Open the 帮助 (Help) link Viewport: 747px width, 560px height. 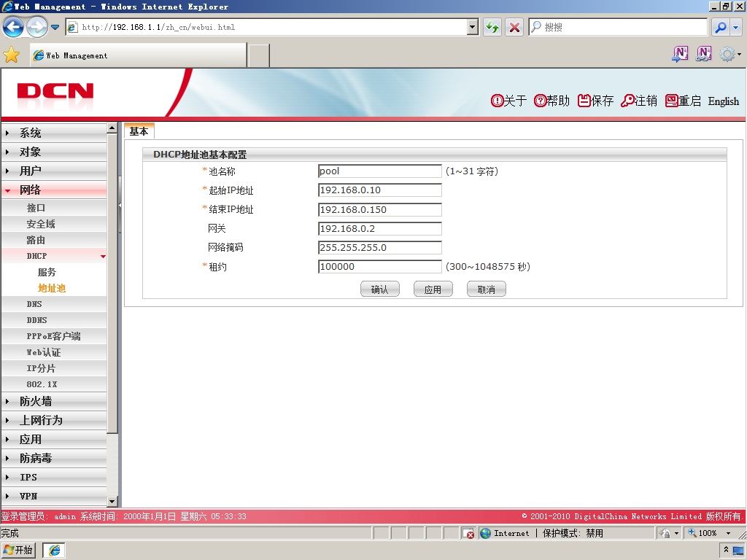[551, 101]
